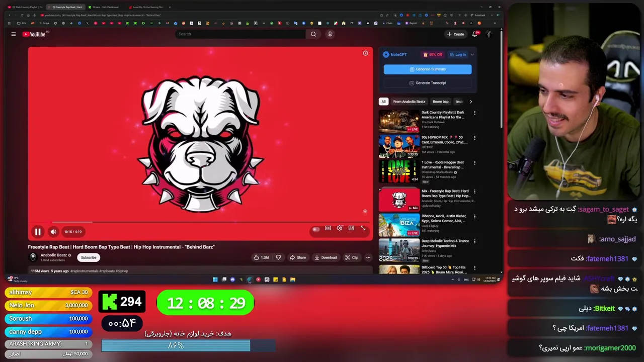Click in the YouTube search field
Viewport: 644px width, 362px height.
tap(240, 34)
